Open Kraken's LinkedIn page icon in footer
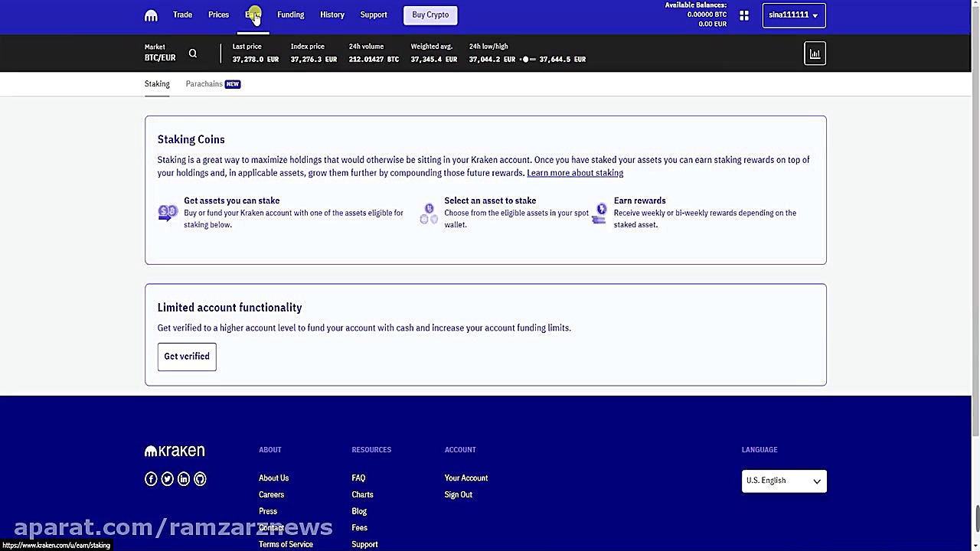Viewport: 980px width, 551px height. point(184,479)
